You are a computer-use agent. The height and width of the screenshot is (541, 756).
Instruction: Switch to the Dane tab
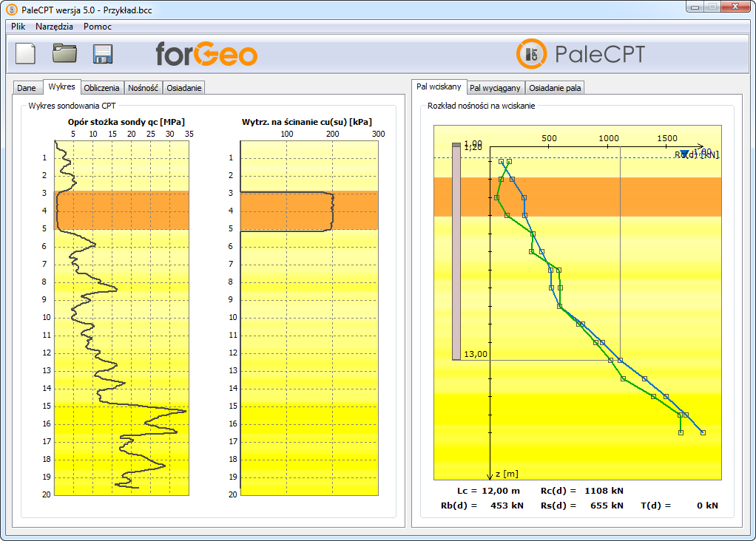pyautogui.click(x=27, y=88)
